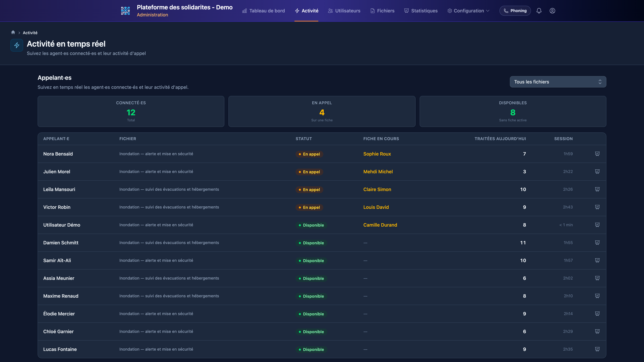This screenshot has width=644, height=362.
Task: Open Claire Simon fiche link
Action: point(377,189)
